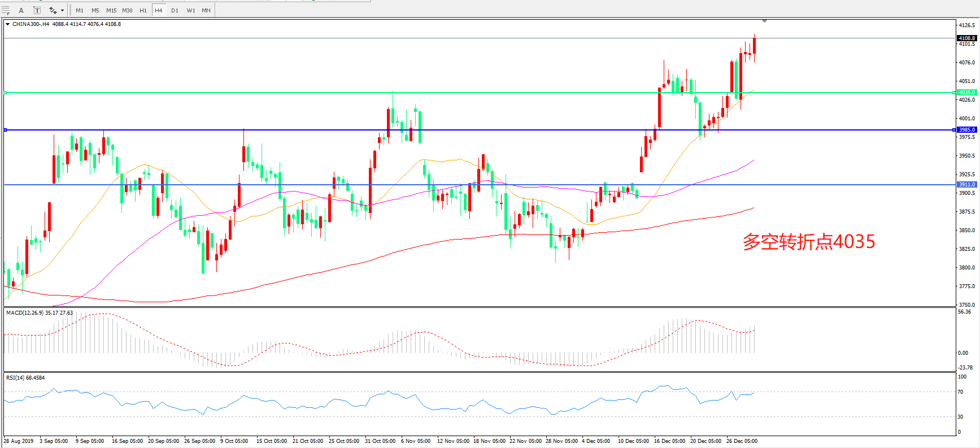
Task: Select the M30 timeframe button
Action: coord(127,10)
